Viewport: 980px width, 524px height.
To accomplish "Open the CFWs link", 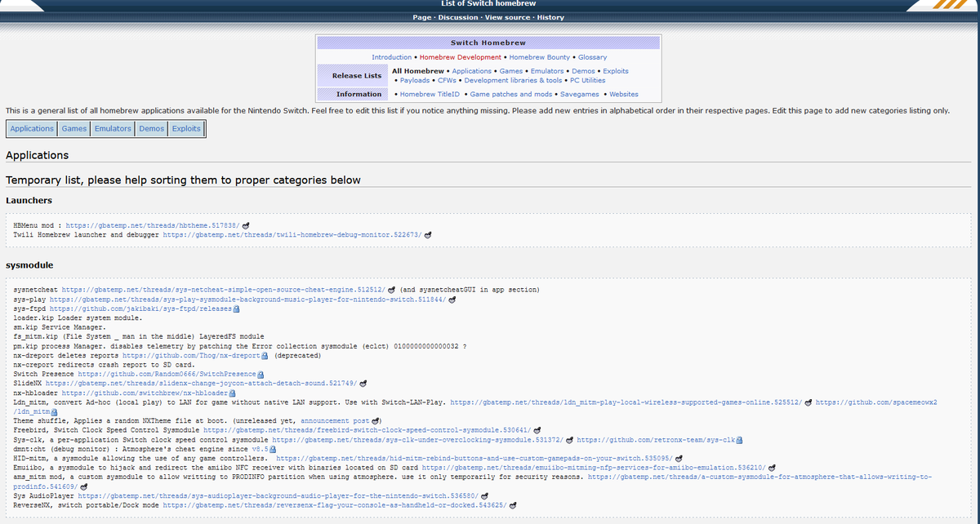I will click(447, 80).
